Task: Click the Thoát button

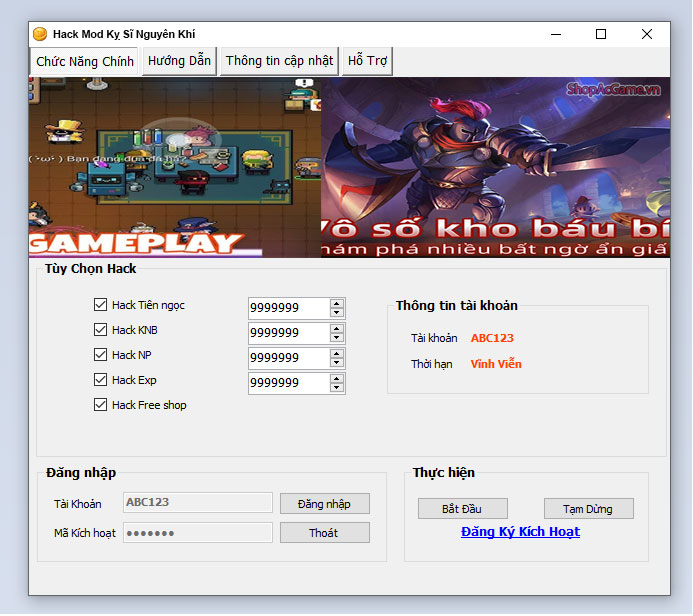Action: [x=325, y=533]
